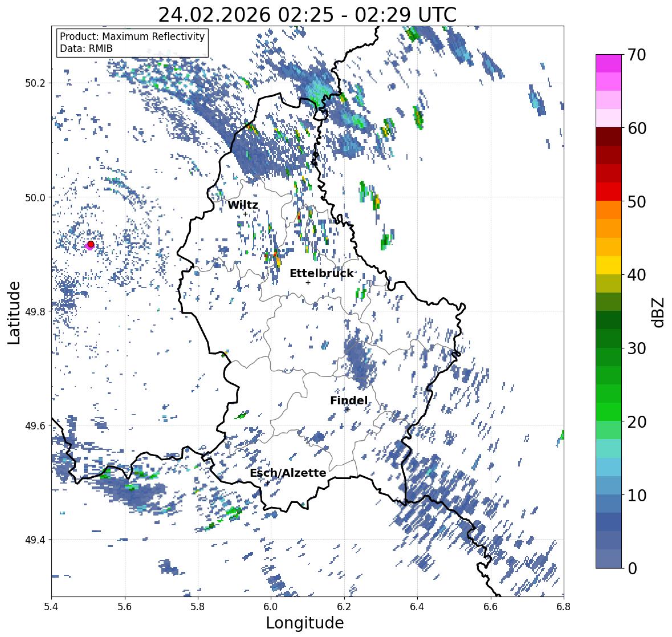Click the 30 value on colorbar

(637, 348)
